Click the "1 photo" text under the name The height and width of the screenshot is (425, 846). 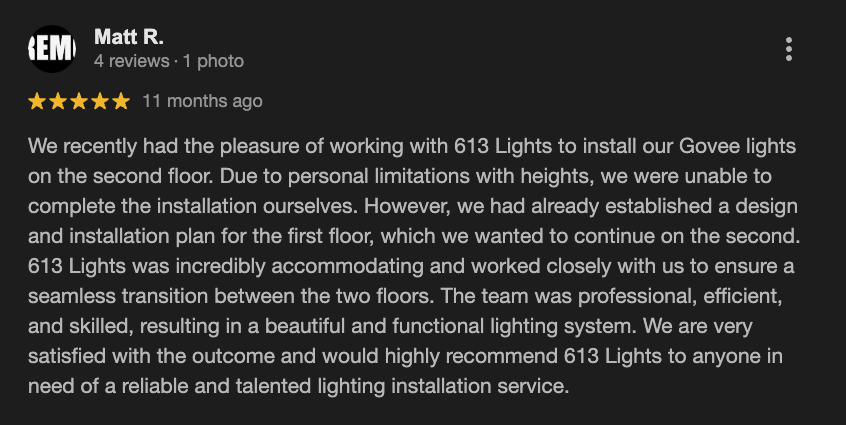[x=213, y=61]
